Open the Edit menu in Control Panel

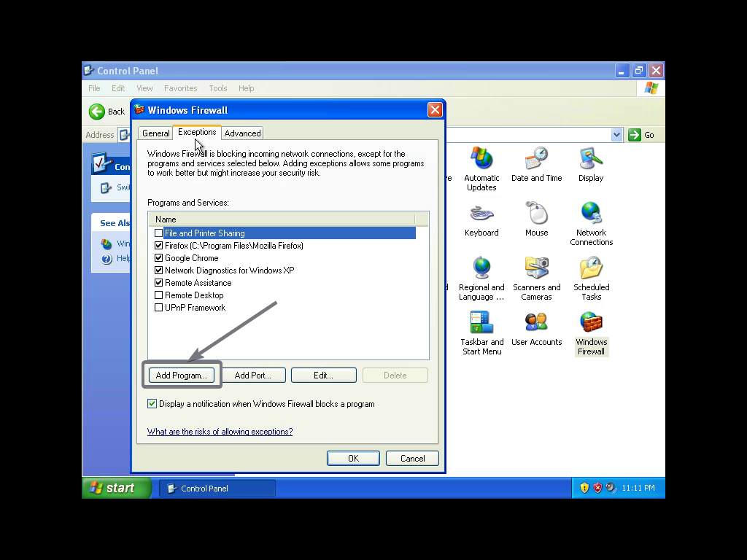pyautogui.click(x=118, y=88)
